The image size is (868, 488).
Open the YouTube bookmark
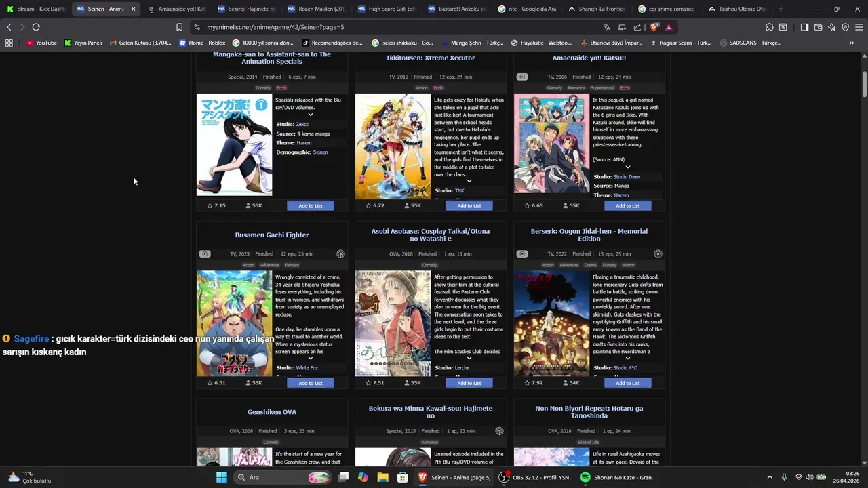click(42, 43)
